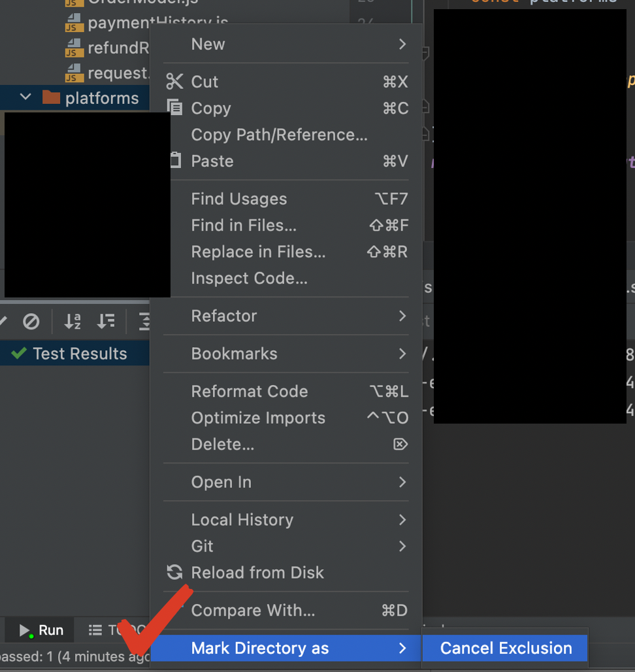The image size is (635, 672).
Task: Select Reformat Code
Action: 286,392
